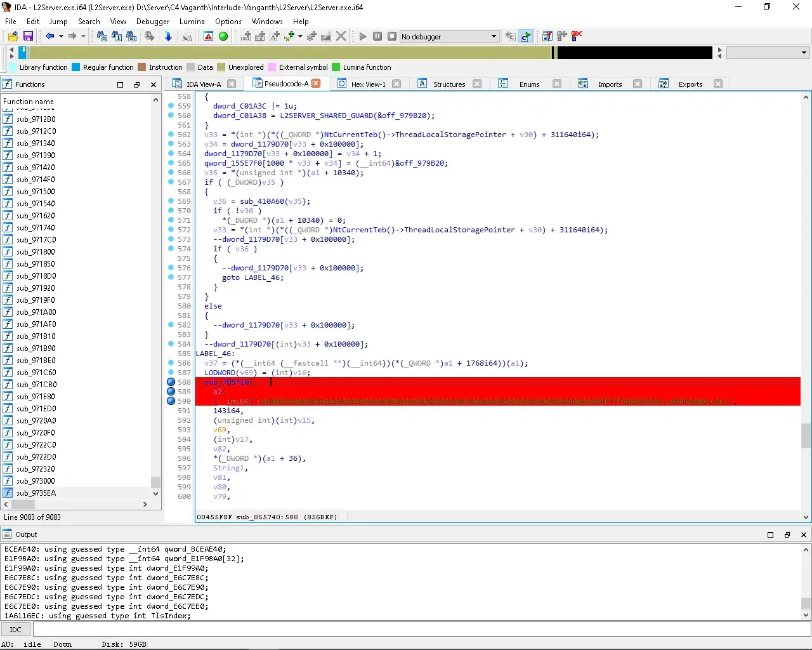Click the red triangle warning toolbar icon
Image resolution: width=812 pixels, height=650 pixels.
click(208, 36)
